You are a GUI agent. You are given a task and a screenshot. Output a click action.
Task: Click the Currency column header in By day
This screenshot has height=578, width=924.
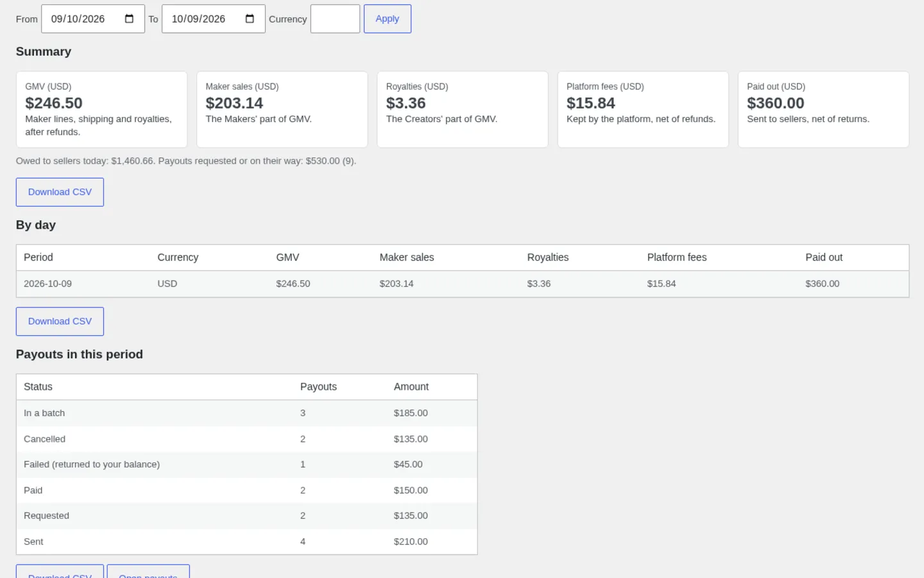click(178, 258)
